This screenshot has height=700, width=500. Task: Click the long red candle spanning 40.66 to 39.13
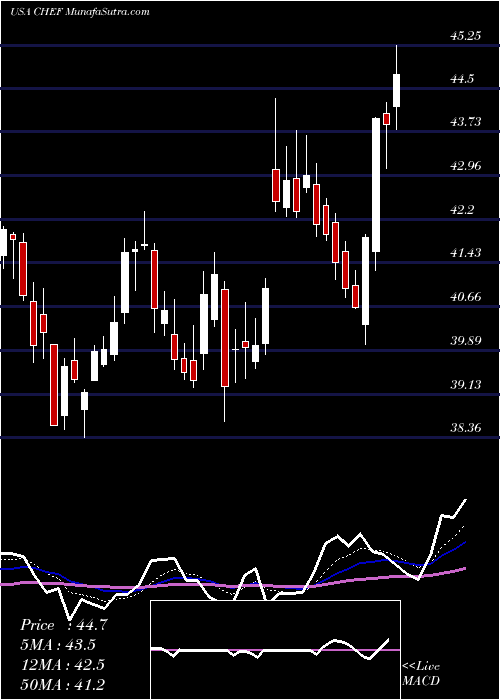pos(225,338)
